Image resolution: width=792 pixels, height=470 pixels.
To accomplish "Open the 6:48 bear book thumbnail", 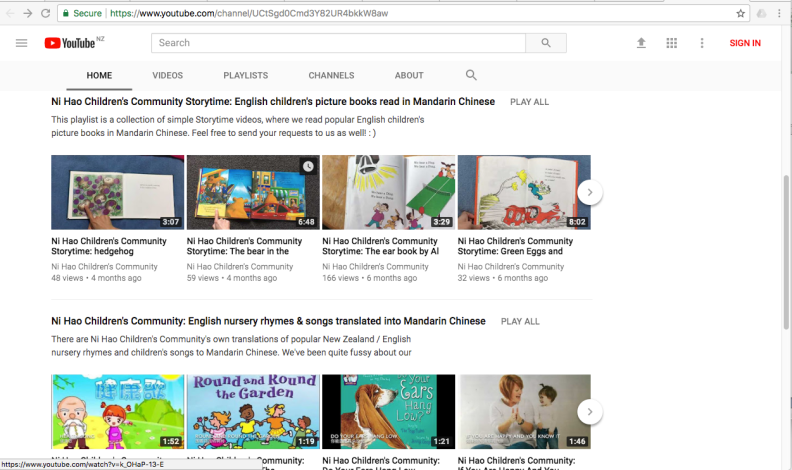I will (253, 192).
